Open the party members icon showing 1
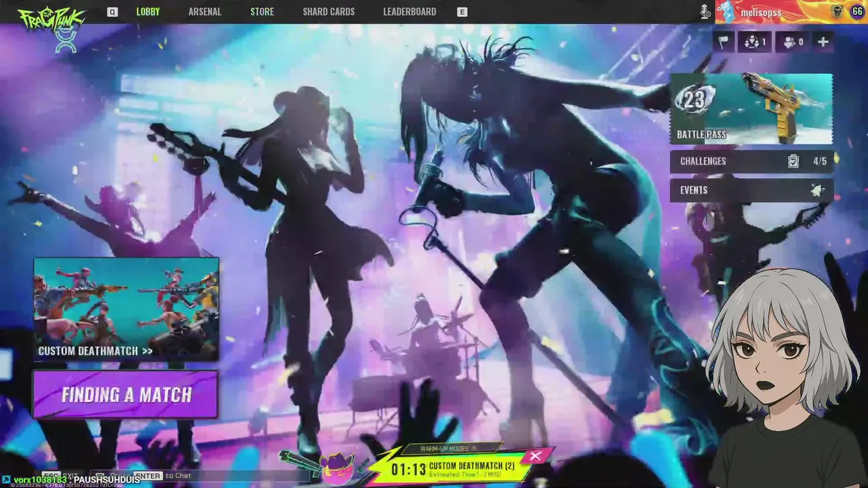868x488 pixels. coord(755,42)
